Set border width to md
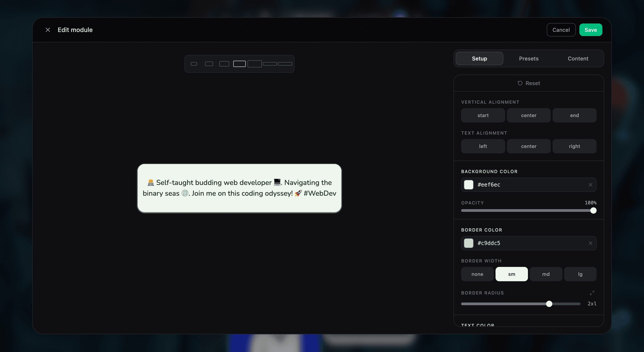644x352 pixels. [546, 274]
